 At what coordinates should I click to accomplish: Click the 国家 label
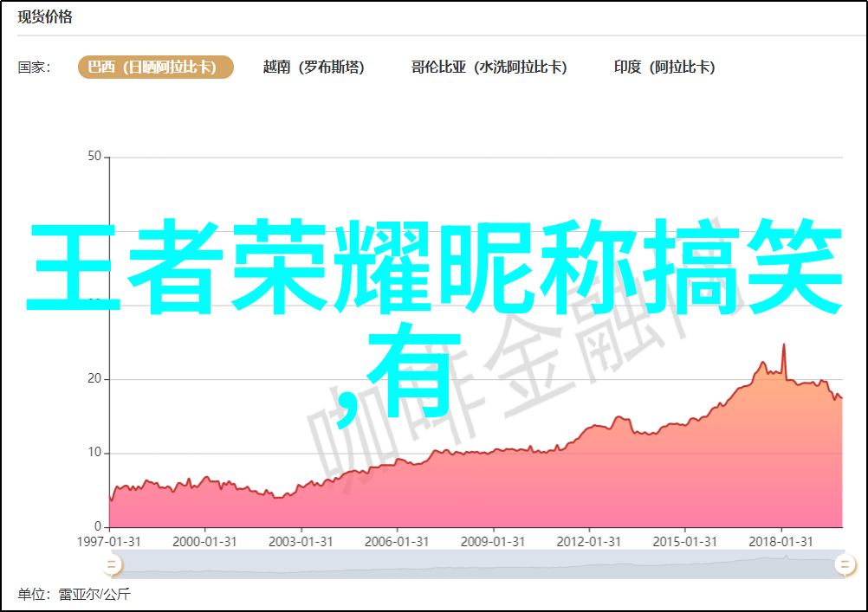(34, 68)
